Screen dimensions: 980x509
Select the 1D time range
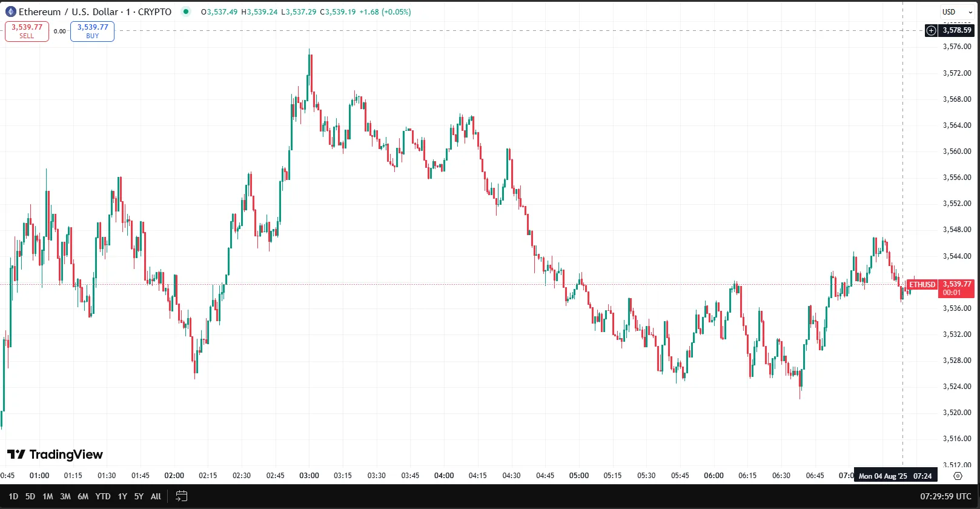[13, 496]
